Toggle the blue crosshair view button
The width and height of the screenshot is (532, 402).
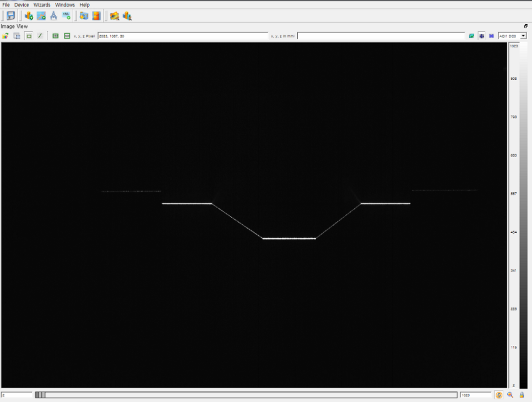tap(481, 36)
